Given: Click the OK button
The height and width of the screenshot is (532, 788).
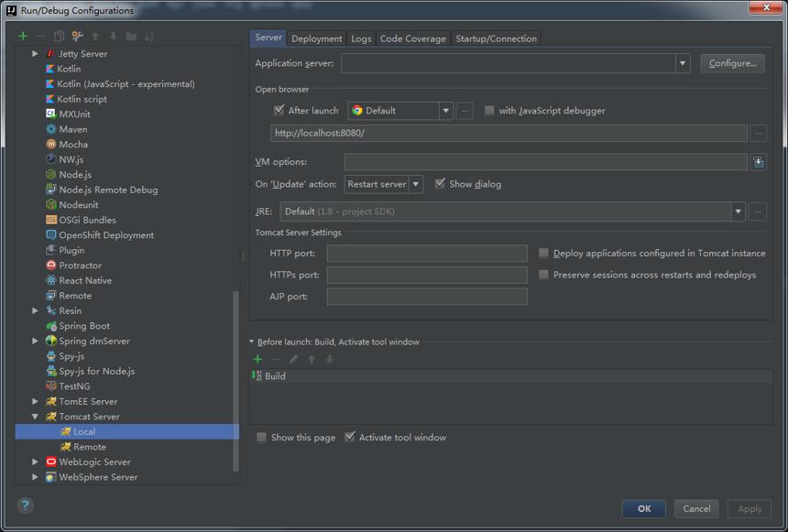Looking at the screenshot, I should click(x=644, y=508).
